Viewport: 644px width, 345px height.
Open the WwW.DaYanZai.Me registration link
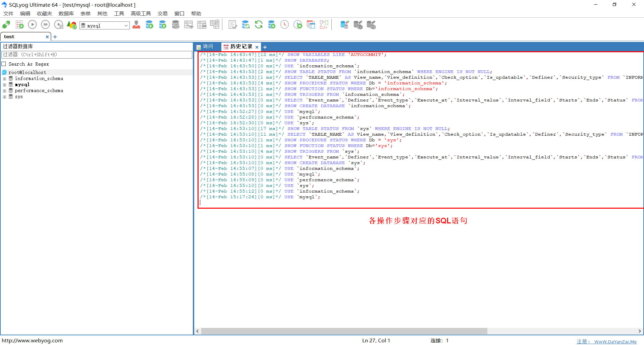[606, 341]
